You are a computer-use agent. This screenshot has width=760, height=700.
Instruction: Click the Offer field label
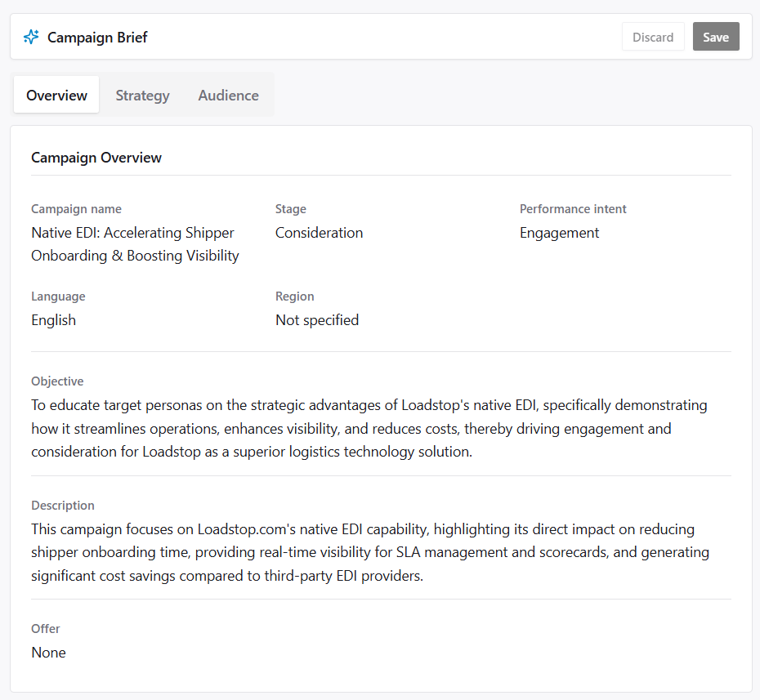click(45, 629)
